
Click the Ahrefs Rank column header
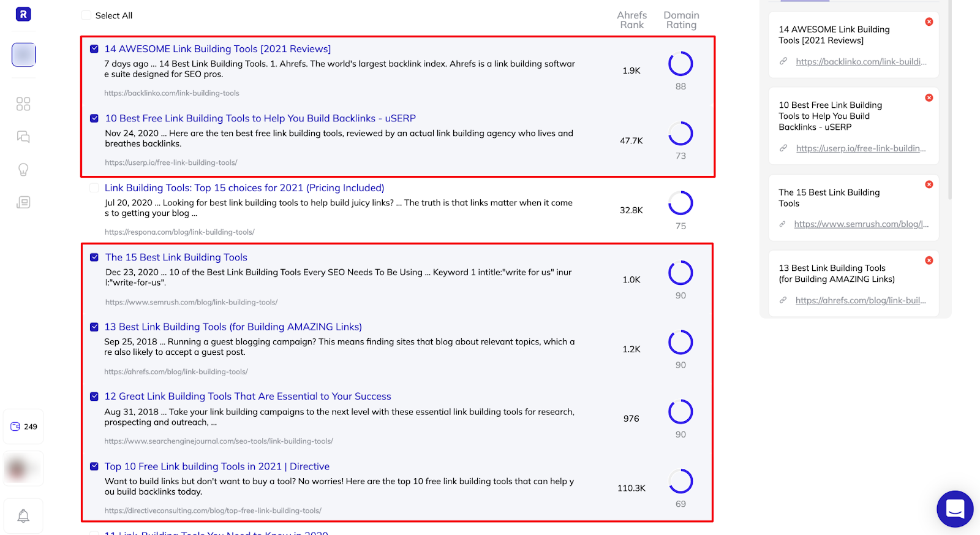[631, 20]
